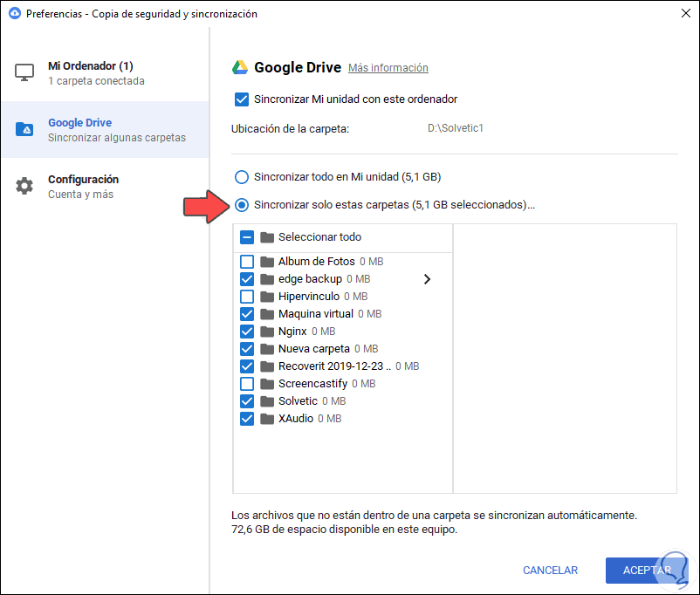Click the Google Drive logo icon
The height and width of the screenshot is (595, 700).
(x=240, y=67)
